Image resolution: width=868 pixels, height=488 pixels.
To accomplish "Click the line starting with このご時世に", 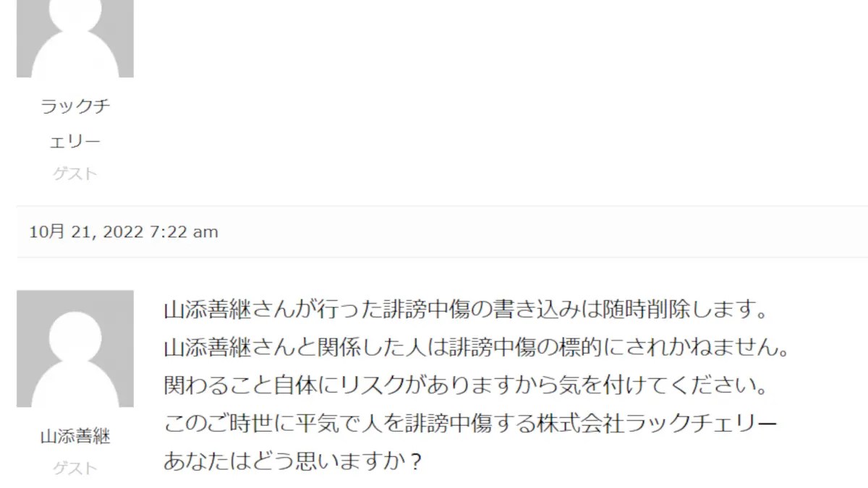I will click(x=471, y=422).
